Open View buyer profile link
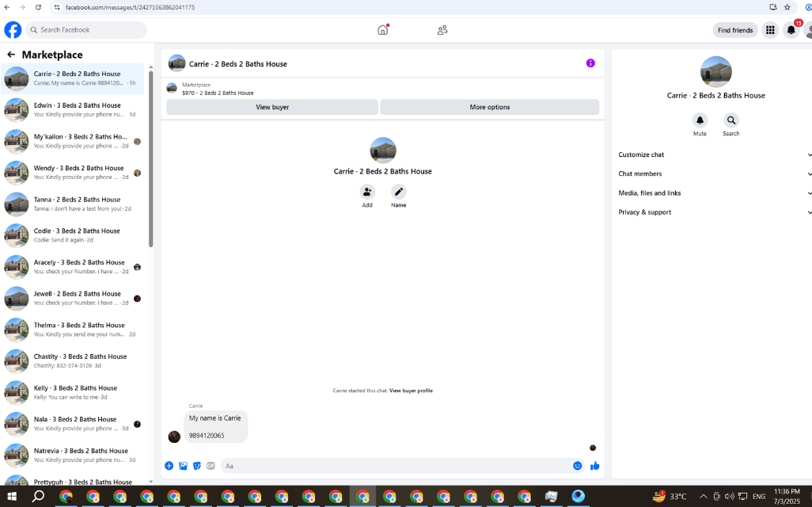 tap(411, 391)
